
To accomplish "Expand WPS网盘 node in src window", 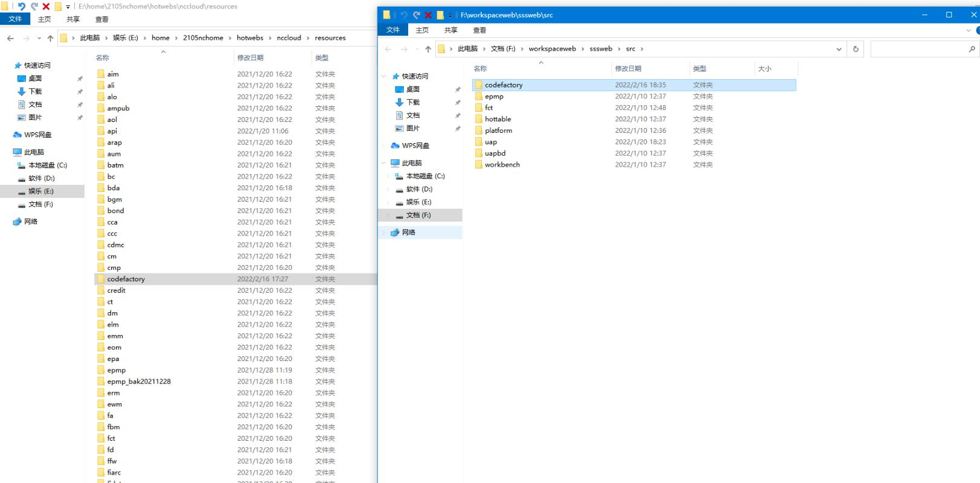I will (x=384, y=146).
